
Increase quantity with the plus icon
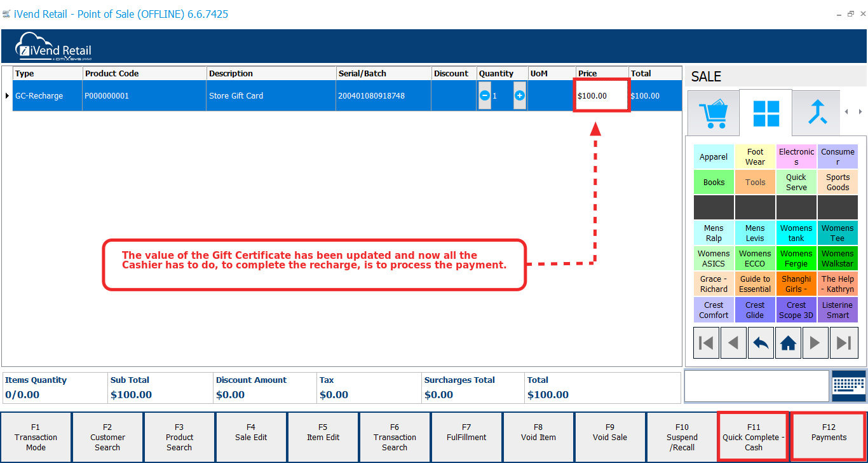[x=519, y=95]
